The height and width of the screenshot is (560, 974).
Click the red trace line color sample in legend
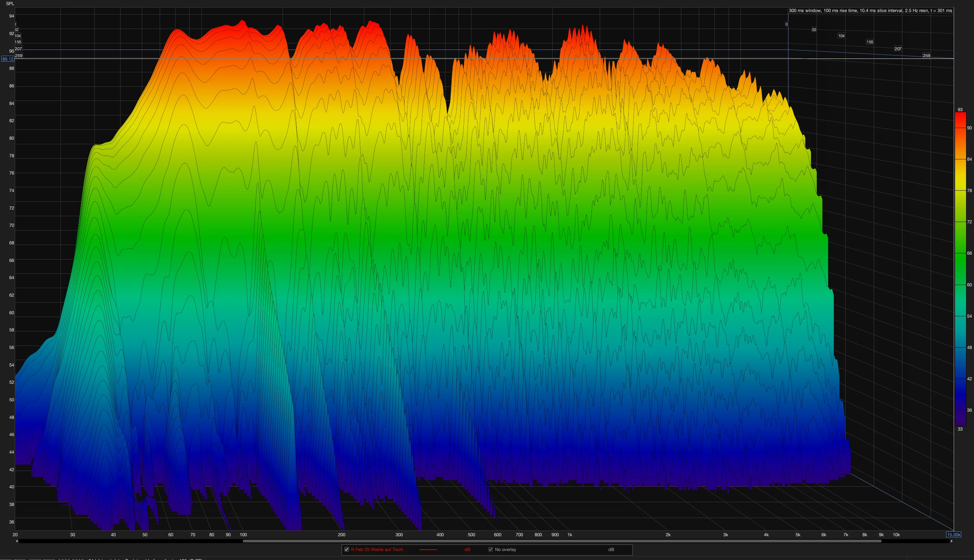coord(428,550)
